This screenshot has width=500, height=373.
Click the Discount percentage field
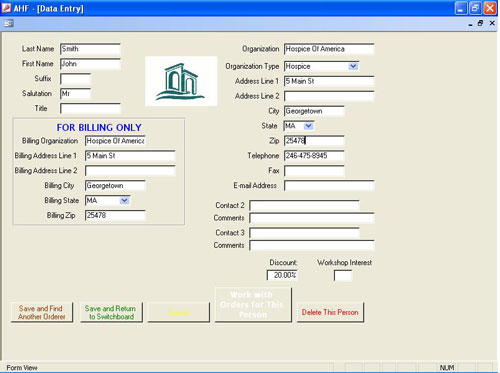(282, 275)
